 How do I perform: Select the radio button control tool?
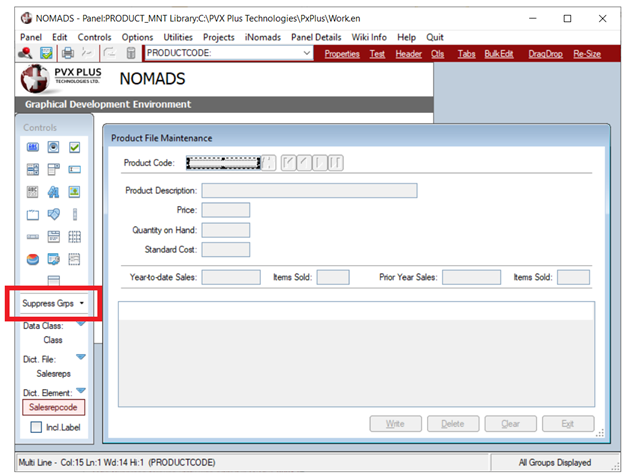(53, 147)
